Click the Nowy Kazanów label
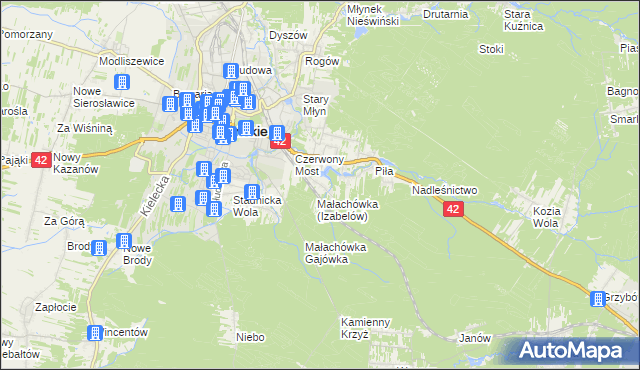Viewport: 640px width, 370px height. tap(76, 163)
